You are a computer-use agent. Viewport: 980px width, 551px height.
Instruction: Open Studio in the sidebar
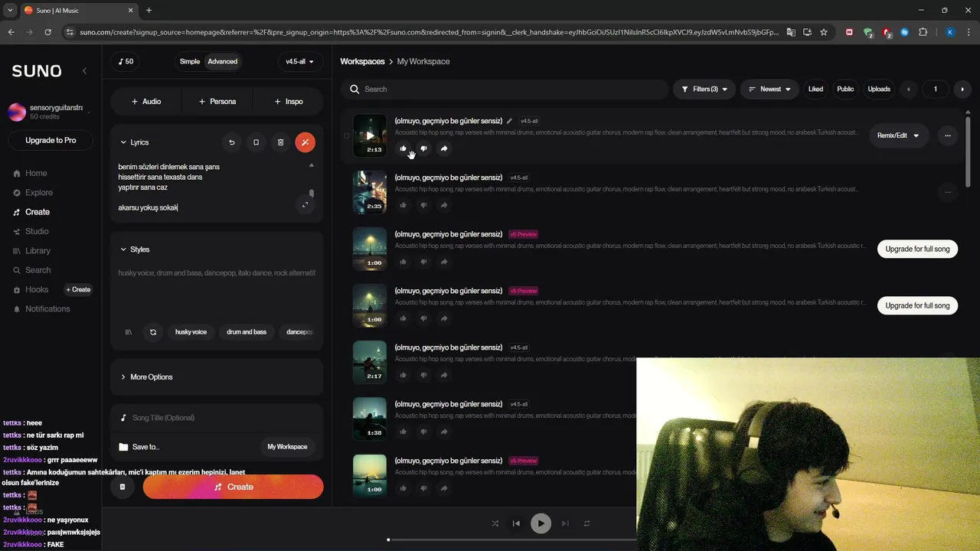tap(37, 231)
